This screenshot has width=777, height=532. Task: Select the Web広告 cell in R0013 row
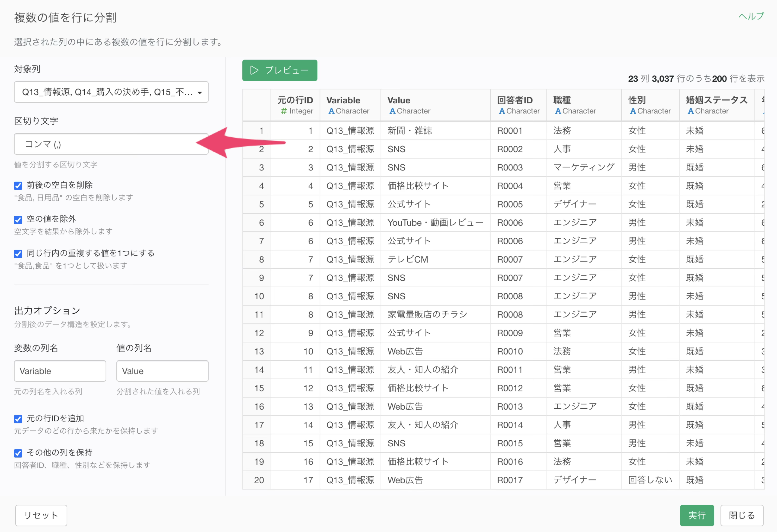tap(435, 406)
